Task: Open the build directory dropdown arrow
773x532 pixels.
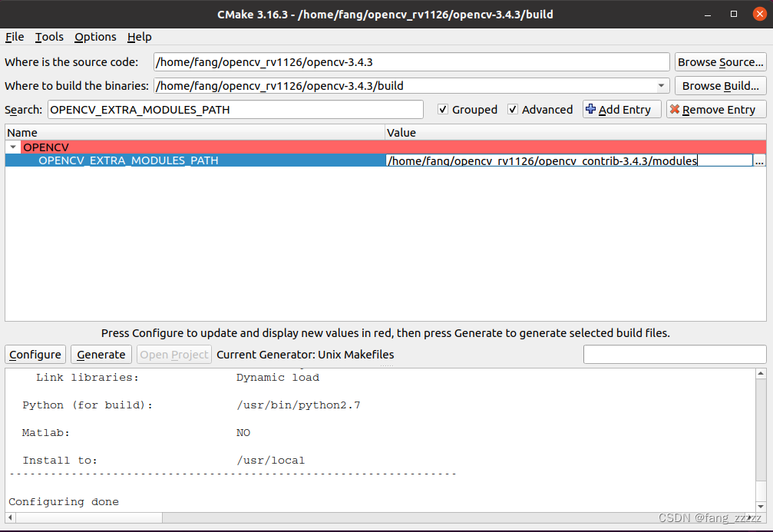Action: pos(662,85)
